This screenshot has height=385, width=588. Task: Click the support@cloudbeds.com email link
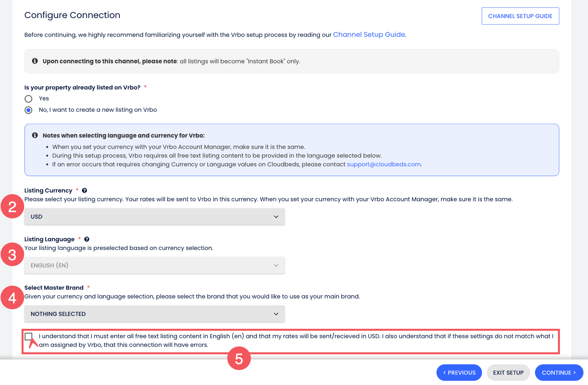(x=384, y=164)
